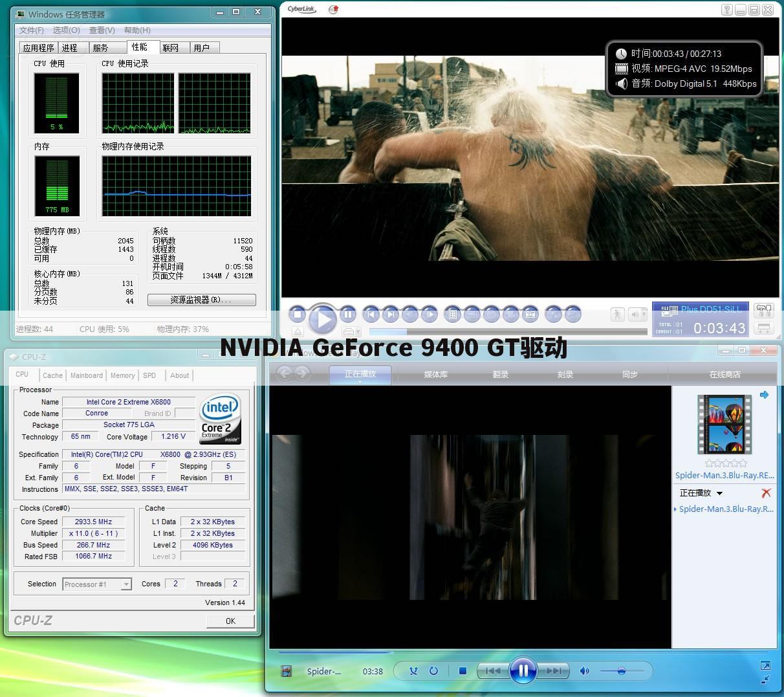Pause the movie in PowerDVD
Screen dimensions: 784x697
click(x=348, y=315)
